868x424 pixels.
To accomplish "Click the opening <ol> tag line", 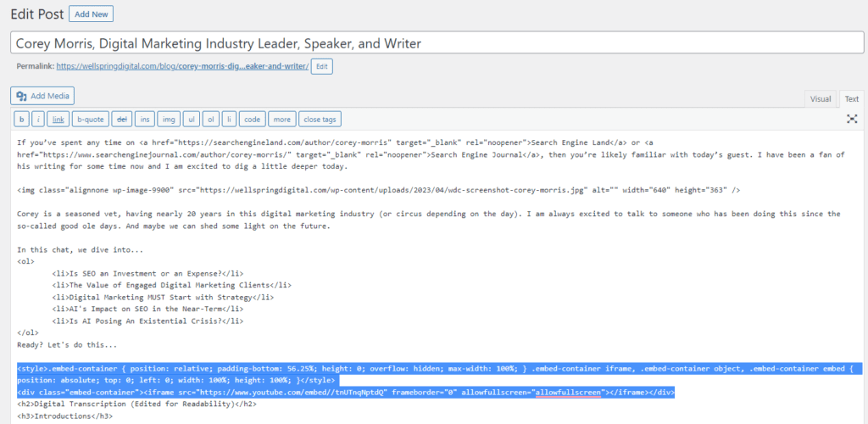I will (26, 261).
